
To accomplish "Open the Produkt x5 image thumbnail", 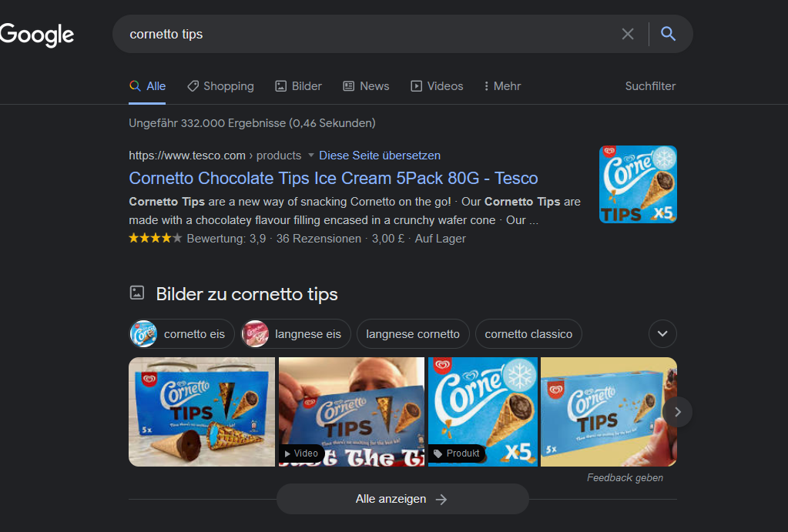I will coord(482,412).
